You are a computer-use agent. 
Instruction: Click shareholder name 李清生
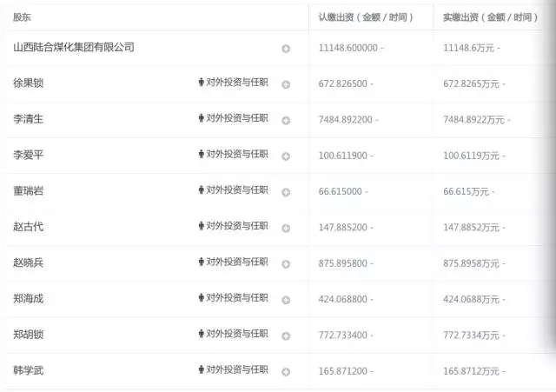[x=29, y=119]
